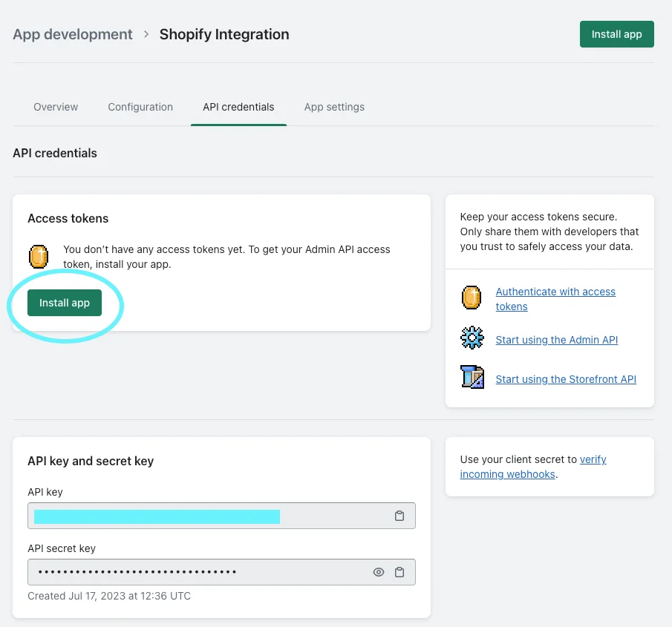Click the coin icon beside Authenticate link
This screenshot has width=672, height=627.
tap(472, 298)
